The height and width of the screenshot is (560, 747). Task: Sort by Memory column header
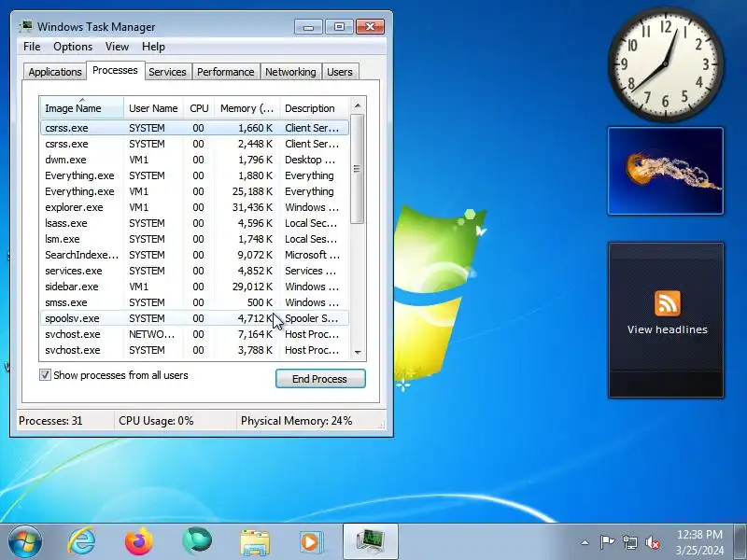[x=247, y=108]
